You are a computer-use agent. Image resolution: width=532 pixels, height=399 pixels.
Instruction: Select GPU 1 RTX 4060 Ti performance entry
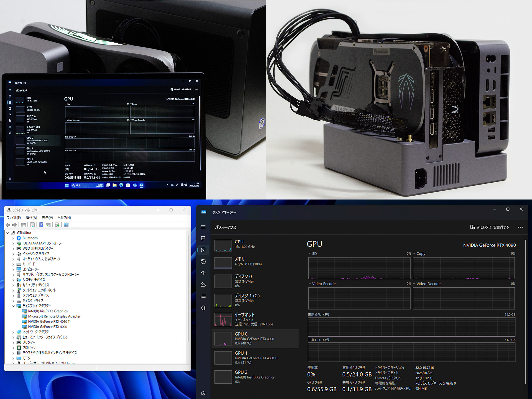[255, 357]
